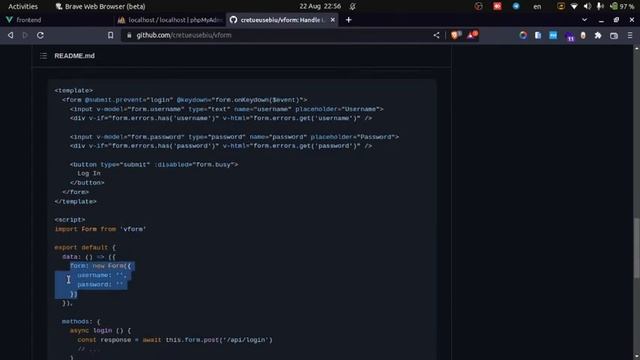Open notifications bell in top bar

(352, 7)
